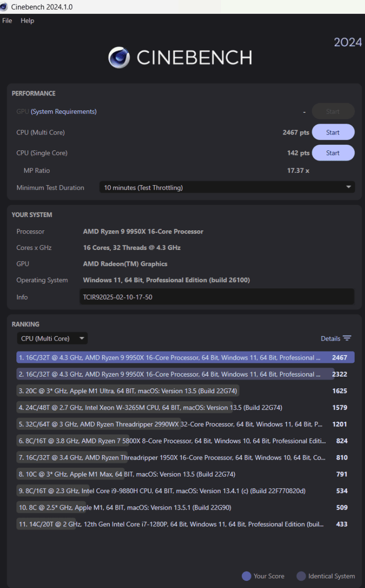Start the CPU Single Core test
Screen dimensions: 365x588
(x=333, y=152)
